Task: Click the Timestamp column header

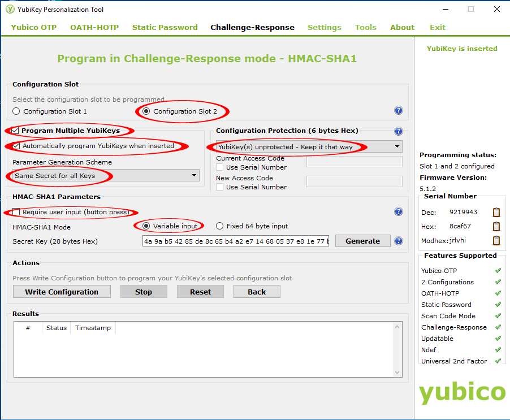Action: [x=93, y=328]
